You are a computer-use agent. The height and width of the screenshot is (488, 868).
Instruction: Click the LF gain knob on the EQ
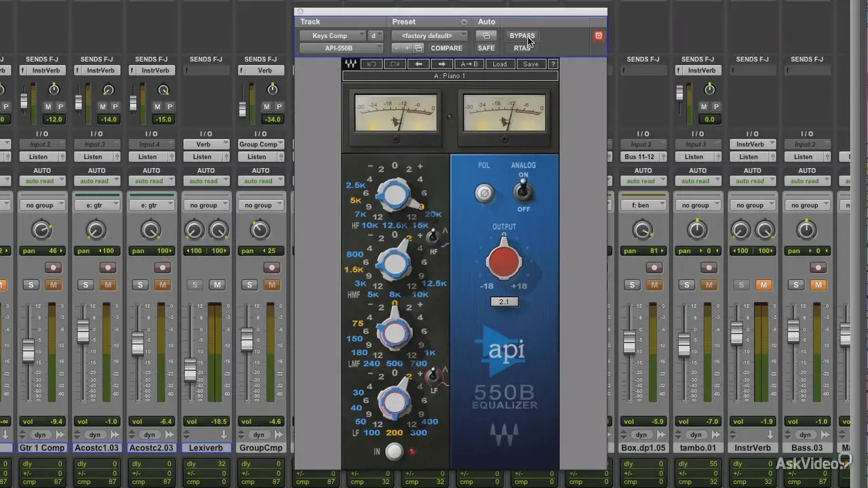(395, 403)
